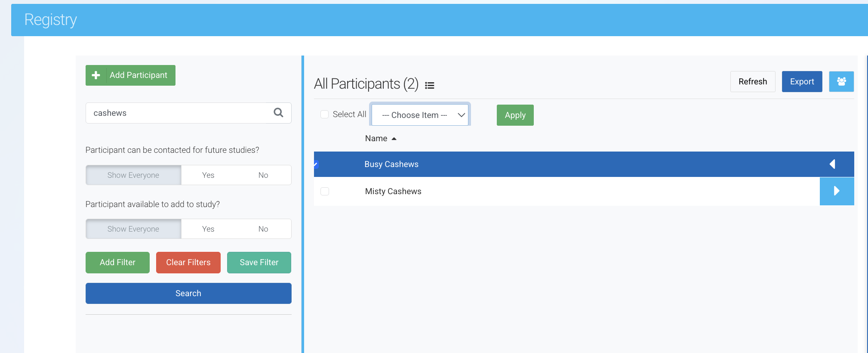Tick the Misty Cashews checkbox
Image resolution: width=868 pixels, height=353 pixels.
(325, 191)
